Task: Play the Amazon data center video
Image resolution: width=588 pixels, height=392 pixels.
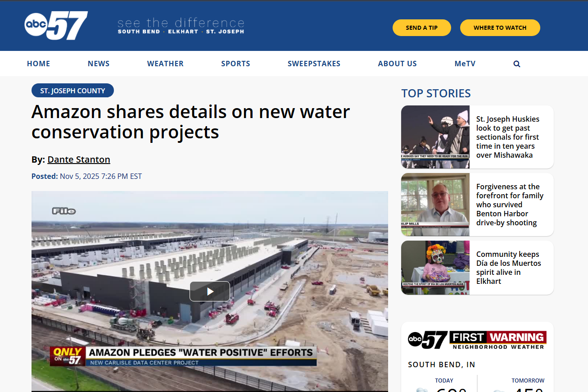Action: pos(210,291)
